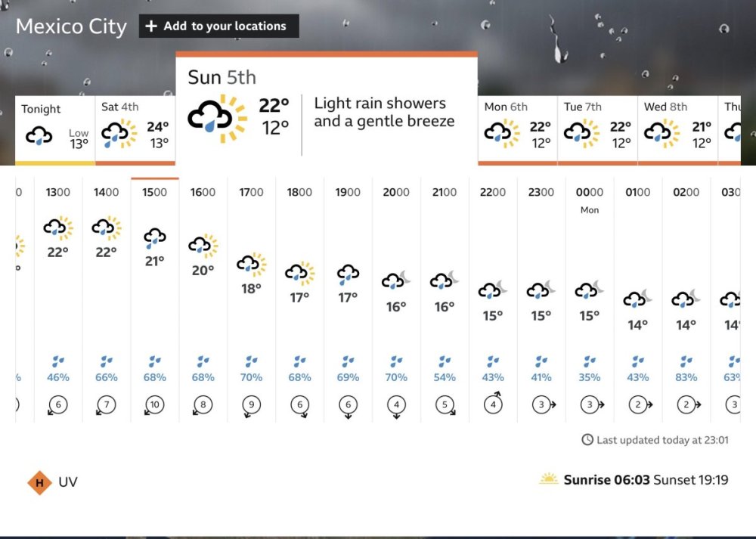Select the Tonight forecast tab
This screenshot has width=756, height=539.
(55, 130)
